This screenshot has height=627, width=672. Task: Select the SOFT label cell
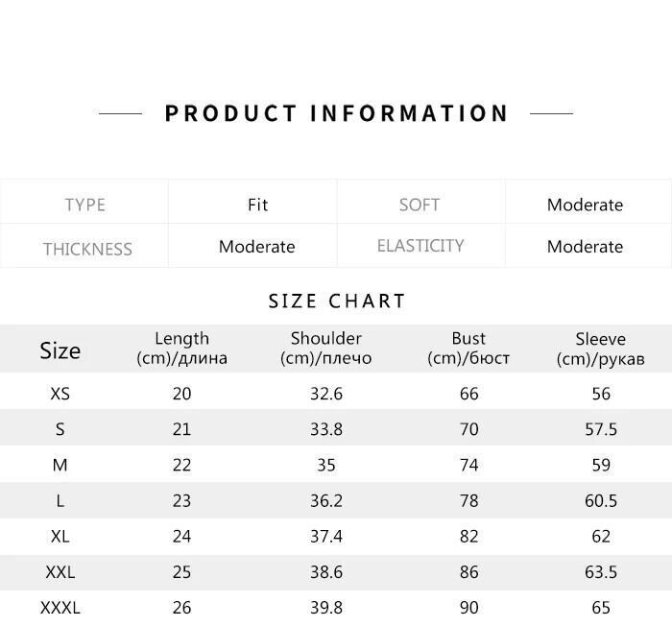point(420,205)
